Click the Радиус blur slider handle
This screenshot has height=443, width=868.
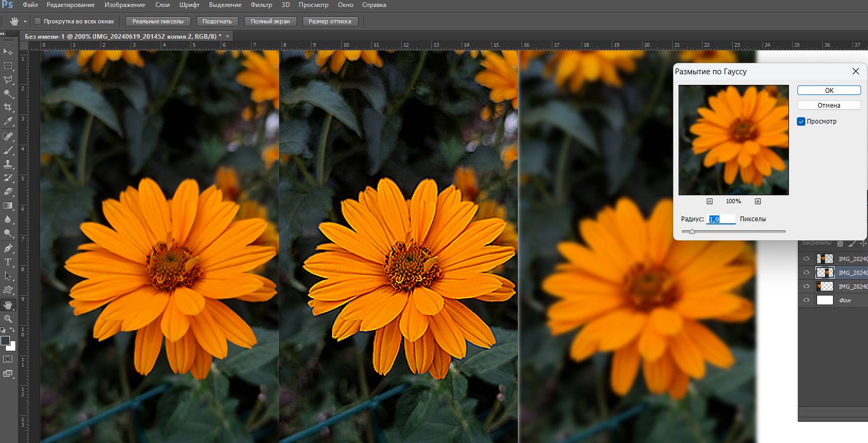[692, 231]
